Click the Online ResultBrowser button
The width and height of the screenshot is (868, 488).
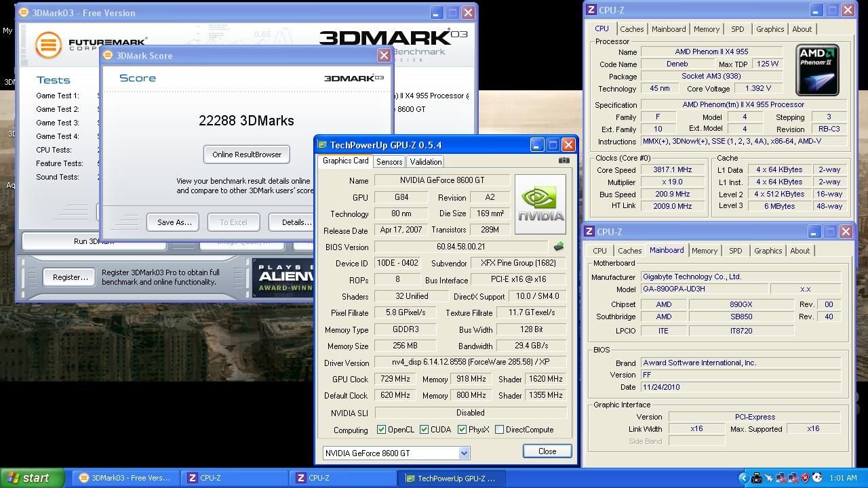point(247,155)
